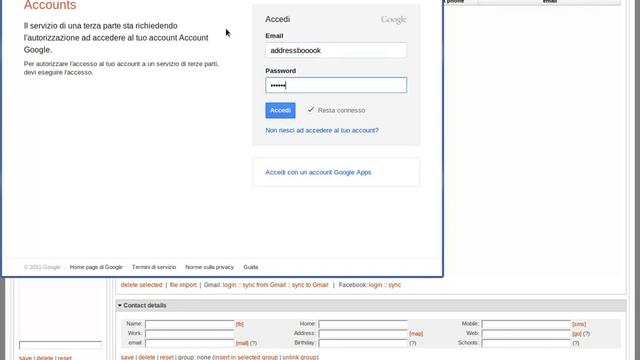Click the Schools input field

pyautogui.click(x=526, y=343)
